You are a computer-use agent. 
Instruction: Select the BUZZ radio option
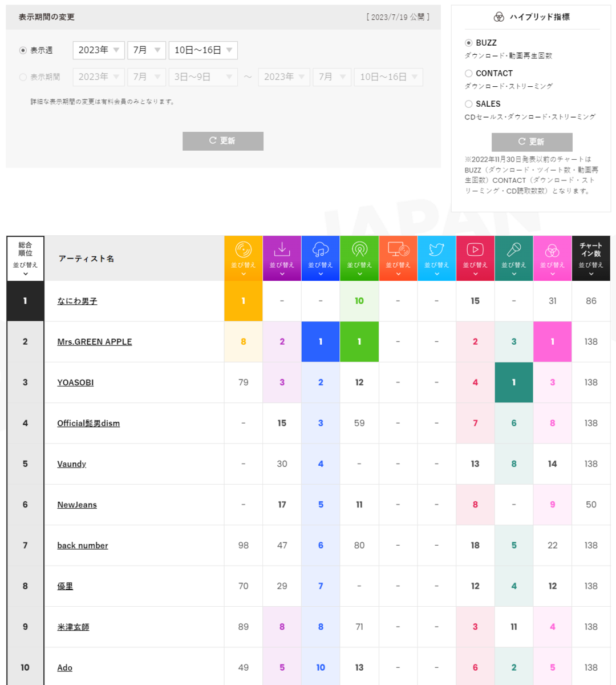[469, 43]
